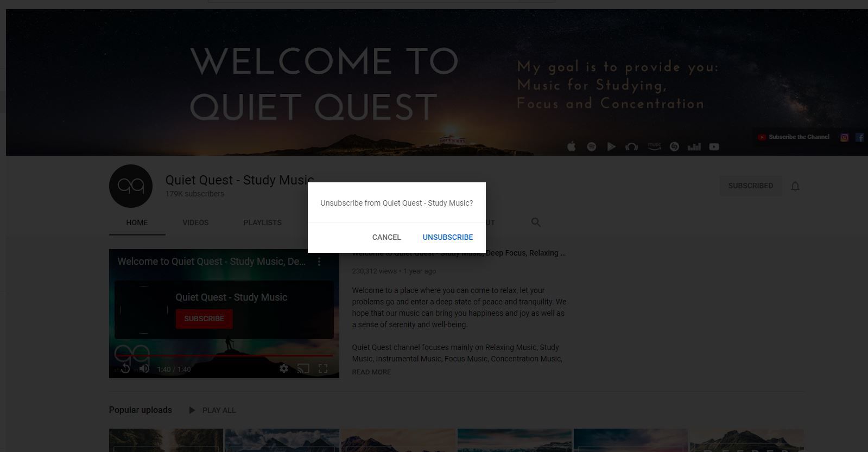The image size is (868, 452).
Task: Open the Instagram link in banner
Action: click(x=844, y=137)
